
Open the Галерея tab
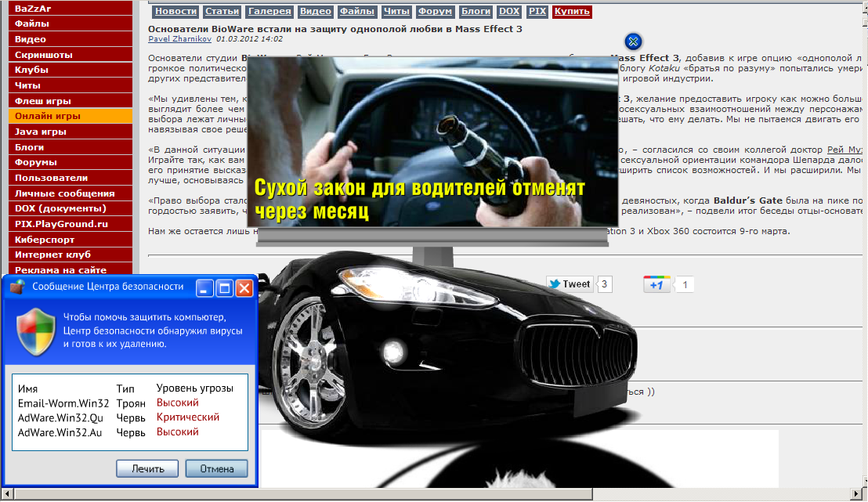click(269, 11)
